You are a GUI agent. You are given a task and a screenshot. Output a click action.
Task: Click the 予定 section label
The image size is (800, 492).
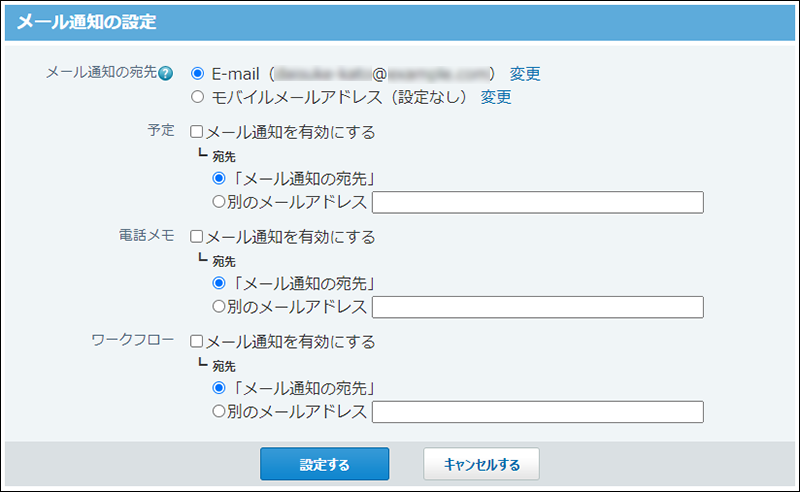point(161,130)
